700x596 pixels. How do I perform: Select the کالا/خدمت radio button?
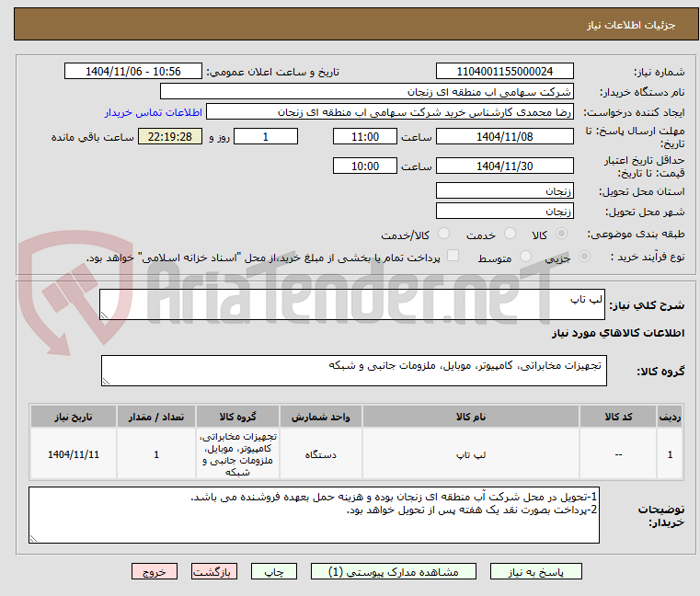click(x=443, y=234)
